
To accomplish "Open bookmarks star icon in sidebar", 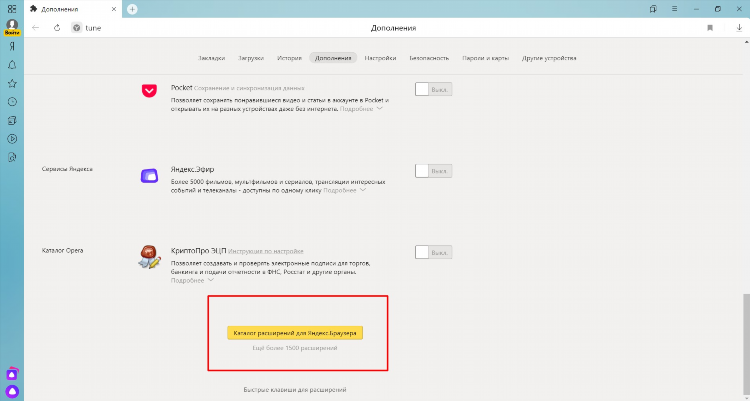I will pyautogui.click(x=12, y=84).
